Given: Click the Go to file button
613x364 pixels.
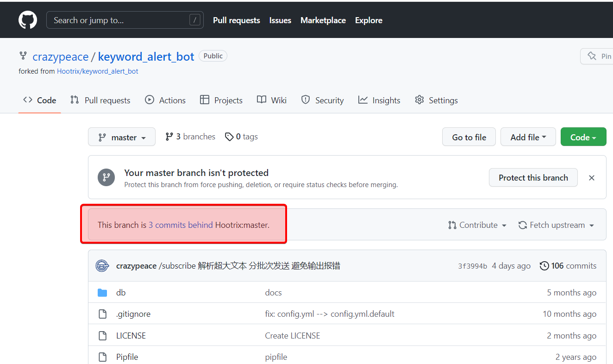Looking at the screenshot, I should pyautogui.click(x=469, y=137).
